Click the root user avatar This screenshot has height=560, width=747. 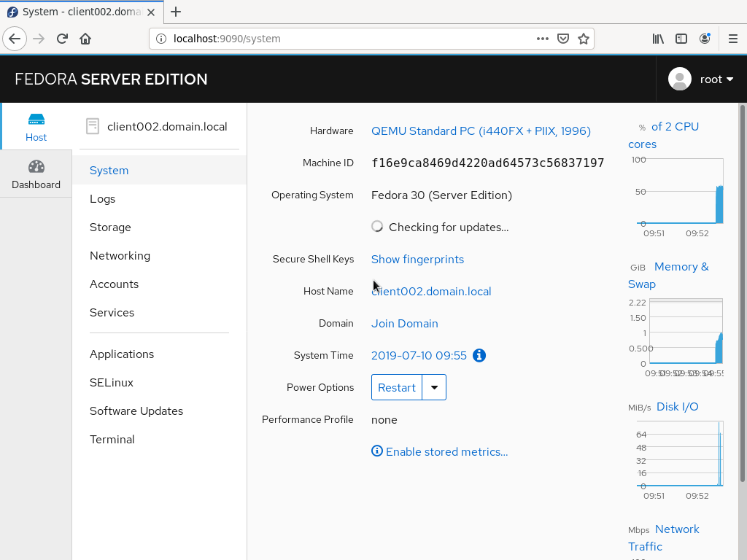(680, 79)
